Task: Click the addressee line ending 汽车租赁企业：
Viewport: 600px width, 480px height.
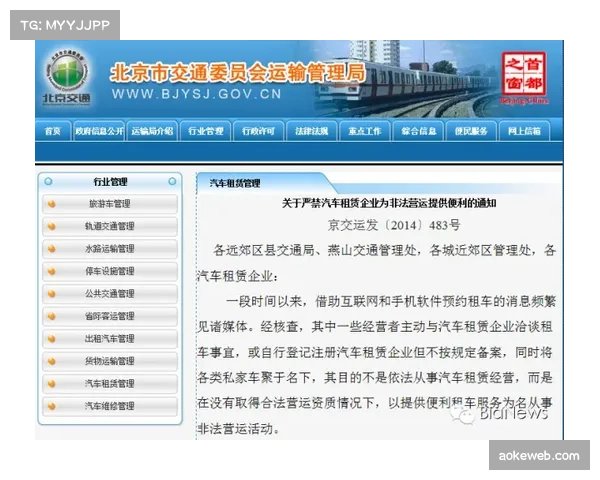Action: (x=237, y=276)
